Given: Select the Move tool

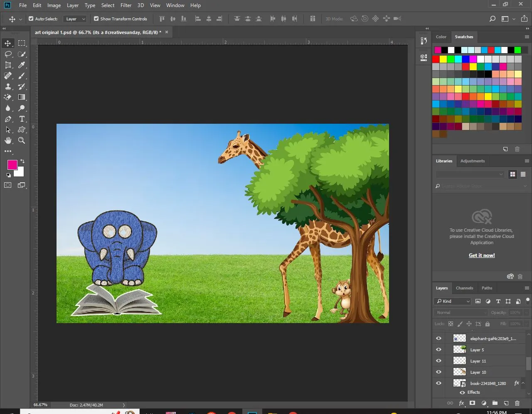Looking at the screenshot, I should tap(8, 43).
